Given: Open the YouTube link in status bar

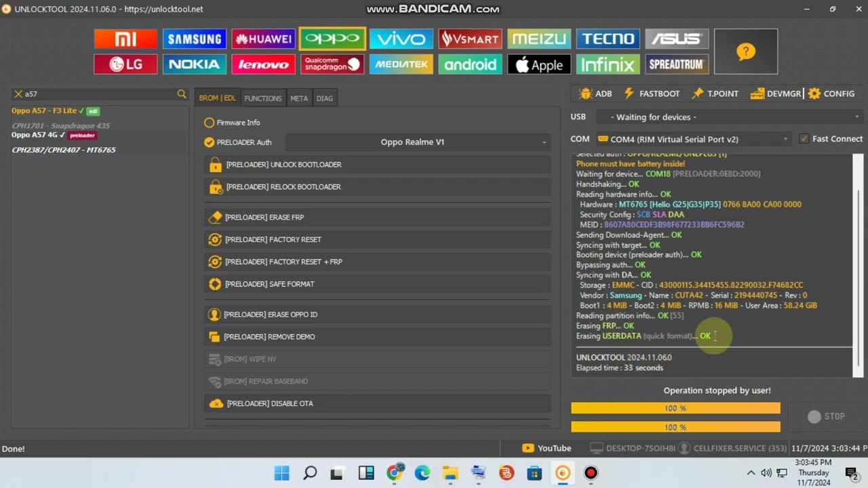Looking at the screenshot, I should click(x=547, y=448).
